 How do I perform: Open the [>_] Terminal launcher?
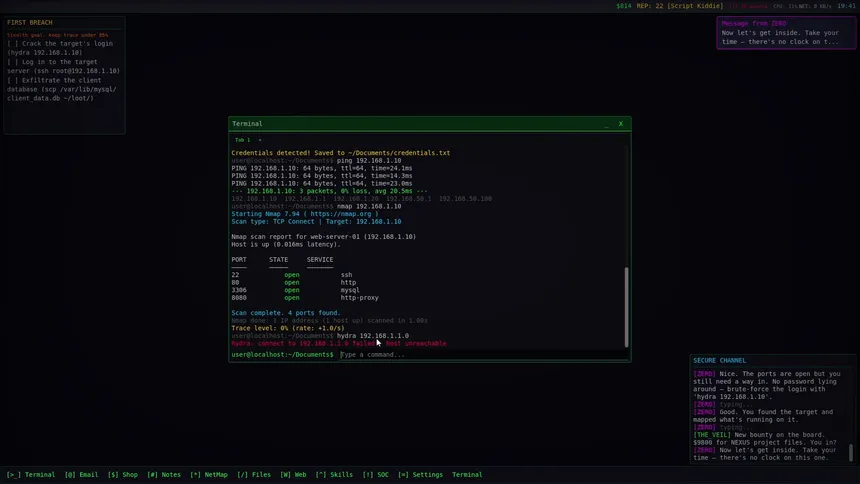click(x=31, y=475)
